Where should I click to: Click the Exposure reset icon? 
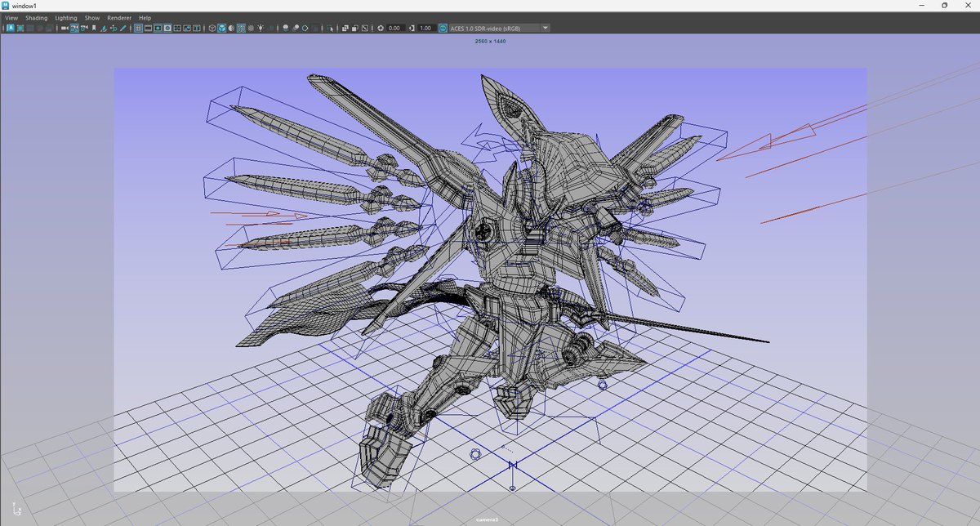(380, 28)
